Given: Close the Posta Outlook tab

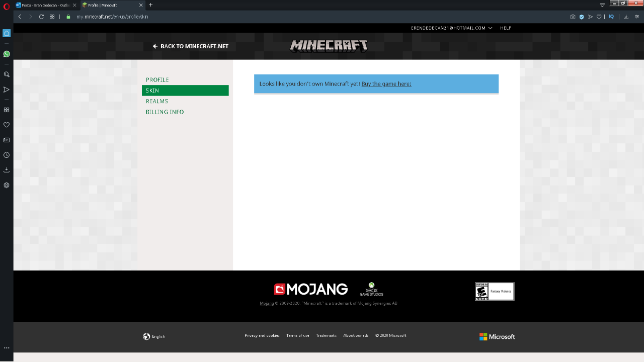Looking at the screenshot, I should [74, 5].
